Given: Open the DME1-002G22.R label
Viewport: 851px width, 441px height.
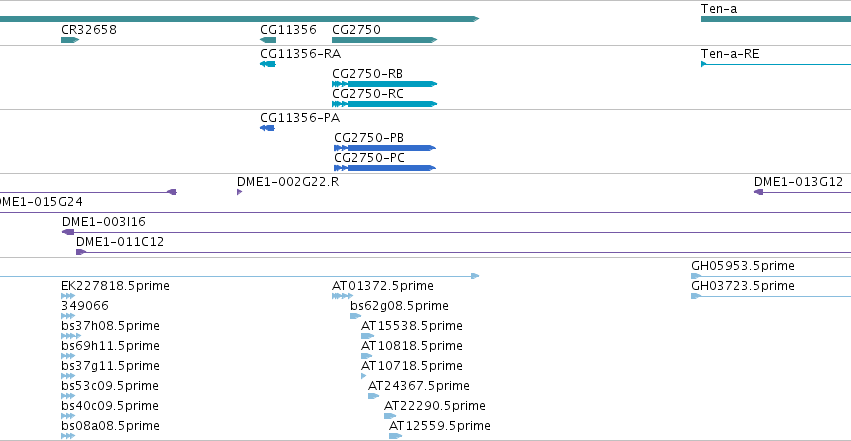Looking at the screenshot, I should tap(288, 182).
